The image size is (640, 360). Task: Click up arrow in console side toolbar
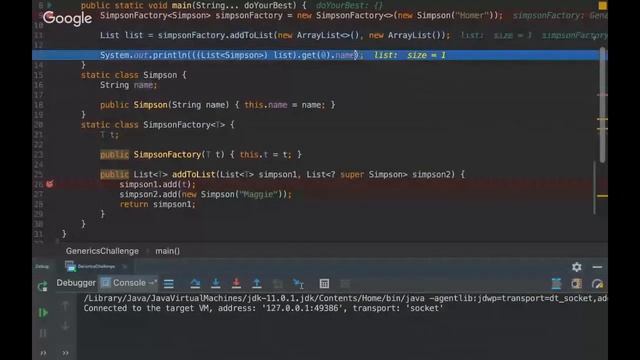65,306
